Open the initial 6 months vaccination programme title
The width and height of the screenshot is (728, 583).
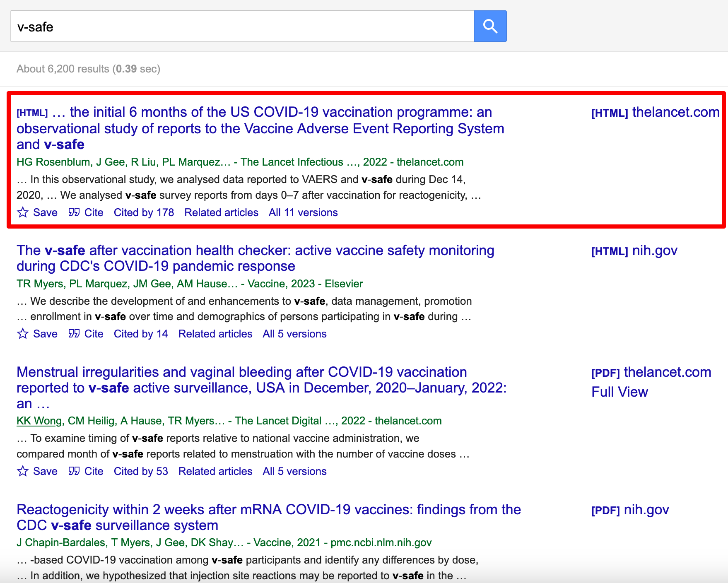[260, 128]
